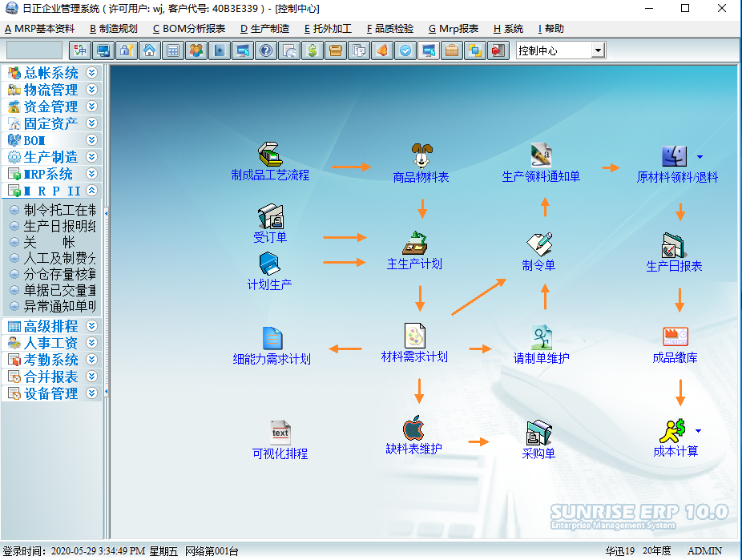Click the 缺料表维护 apple icon
742x560 pixels.
point(413,428)
